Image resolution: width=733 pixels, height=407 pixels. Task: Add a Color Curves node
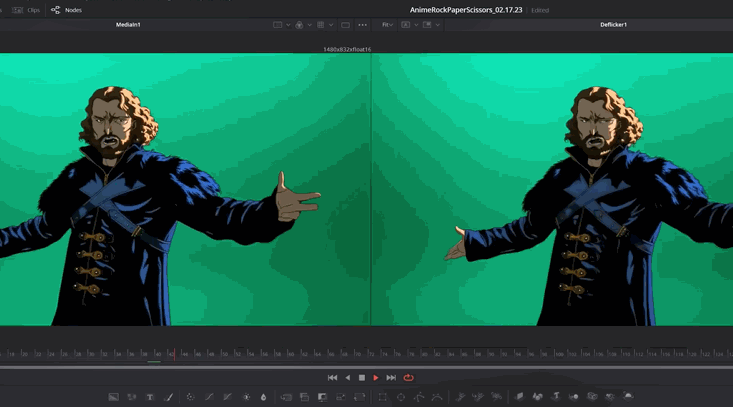209,397
